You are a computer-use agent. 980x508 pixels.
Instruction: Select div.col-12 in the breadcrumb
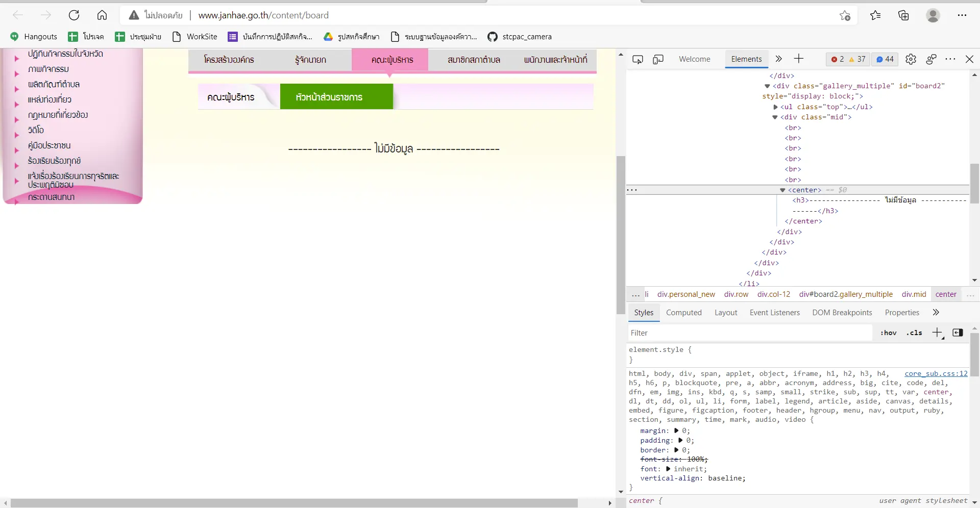[x=773, y=294]
